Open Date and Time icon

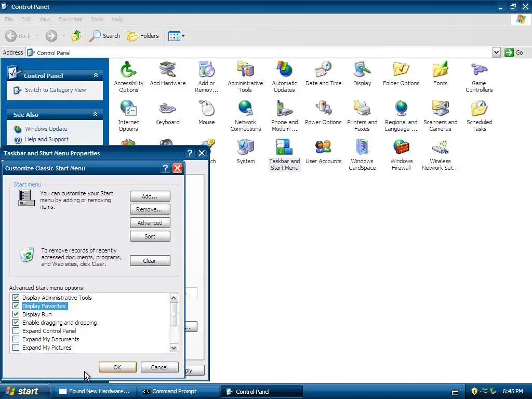(323, 74)
